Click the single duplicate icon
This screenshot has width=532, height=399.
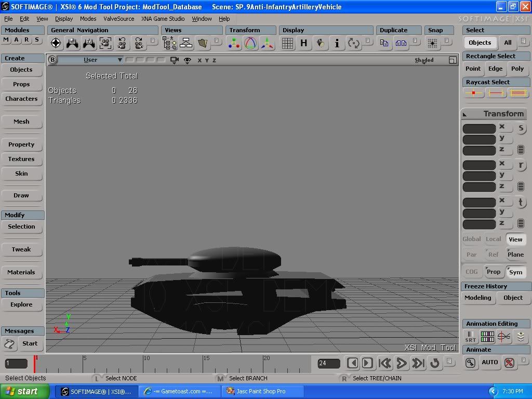[384, 43]
